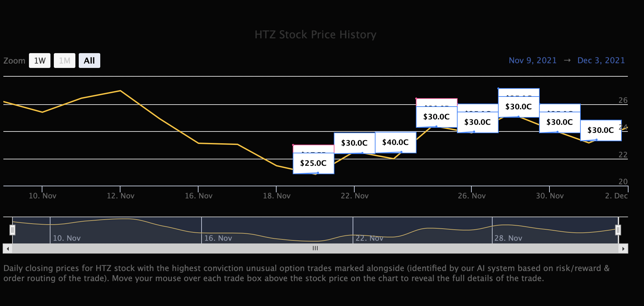Open the Dec 3, 2021 end date field
The image size is (644, 306).
point(601,61)
